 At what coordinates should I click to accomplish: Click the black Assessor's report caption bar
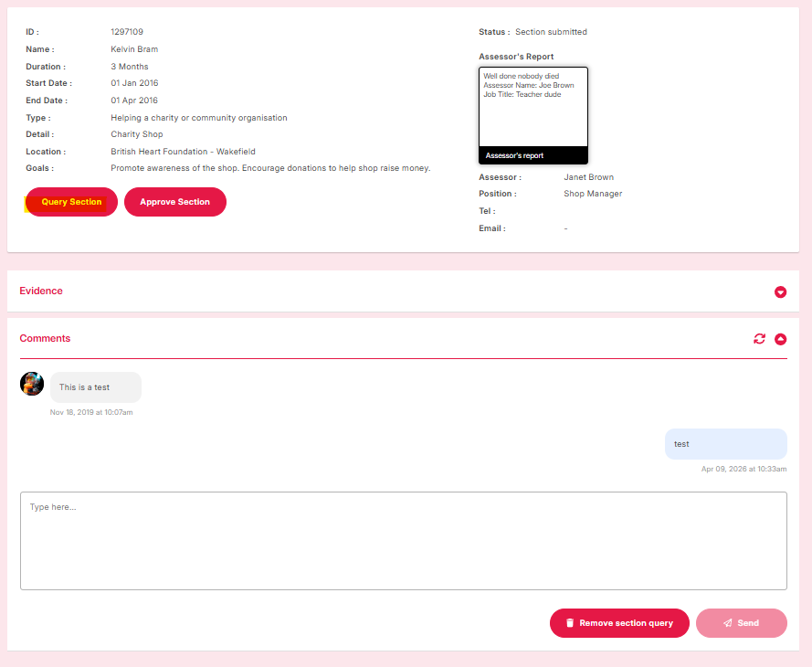point(533,155)
